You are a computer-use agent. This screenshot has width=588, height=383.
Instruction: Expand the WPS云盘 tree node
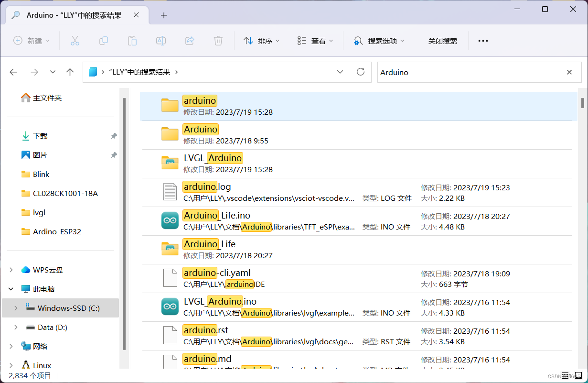pos(11,270)
